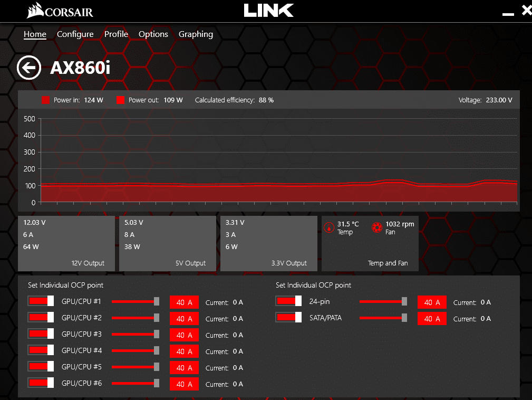Click the Current 0 A value for GPU/CPU #1

(238, 302)
